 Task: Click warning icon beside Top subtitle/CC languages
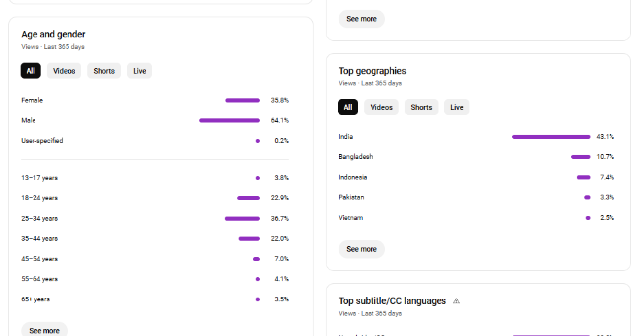(456, 301)
